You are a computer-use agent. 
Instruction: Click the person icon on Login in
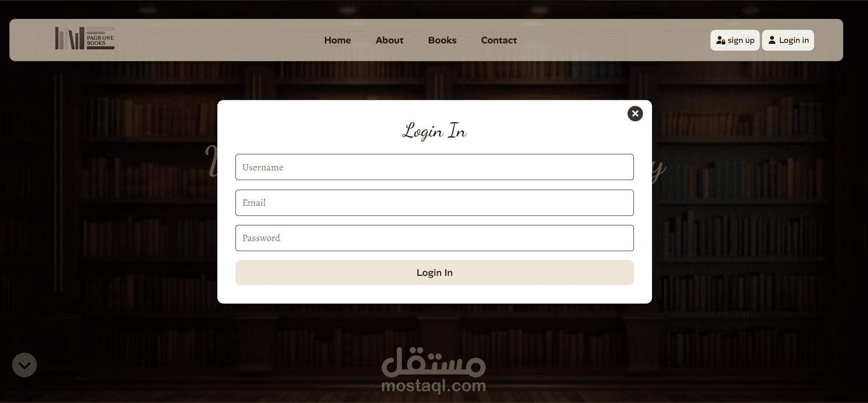[772, 40]
